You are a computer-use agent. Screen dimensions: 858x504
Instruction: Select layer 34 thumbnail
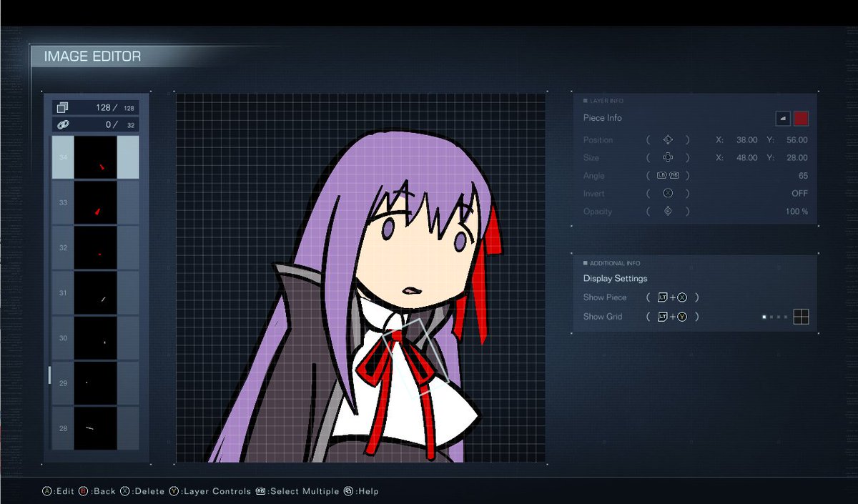[95, 157]
